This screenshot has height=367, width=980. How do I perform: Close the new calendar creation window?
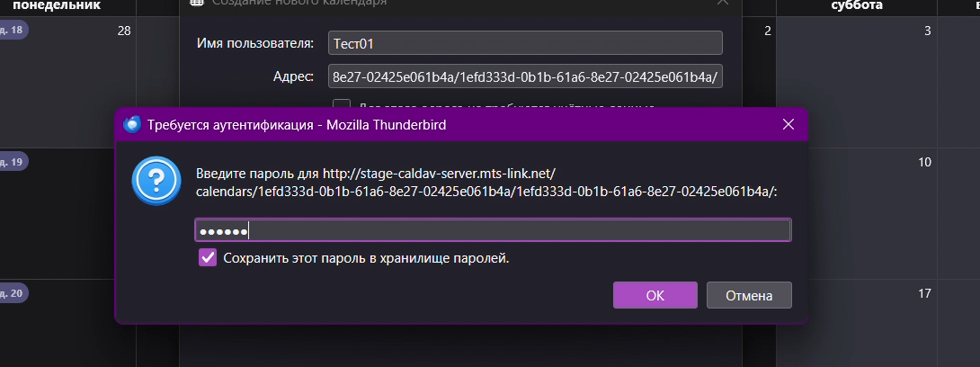pos(723,3)
